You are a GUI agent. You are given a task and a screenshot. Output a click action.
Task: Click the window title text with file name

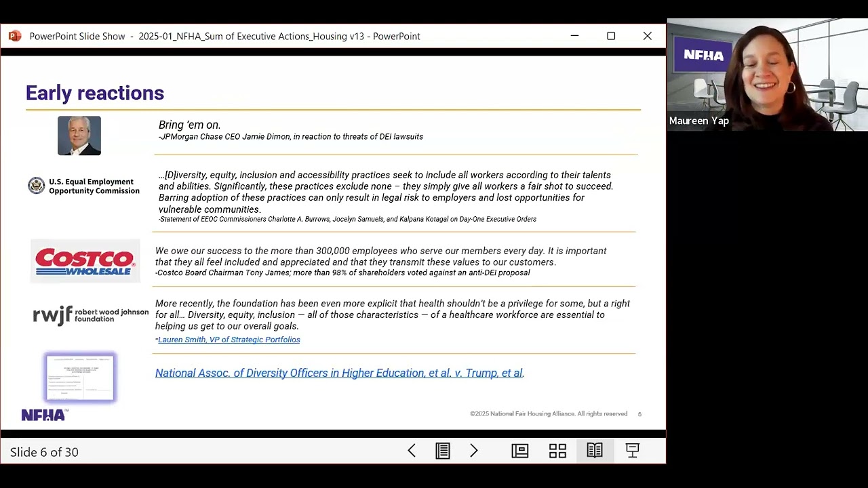(225, 36)
